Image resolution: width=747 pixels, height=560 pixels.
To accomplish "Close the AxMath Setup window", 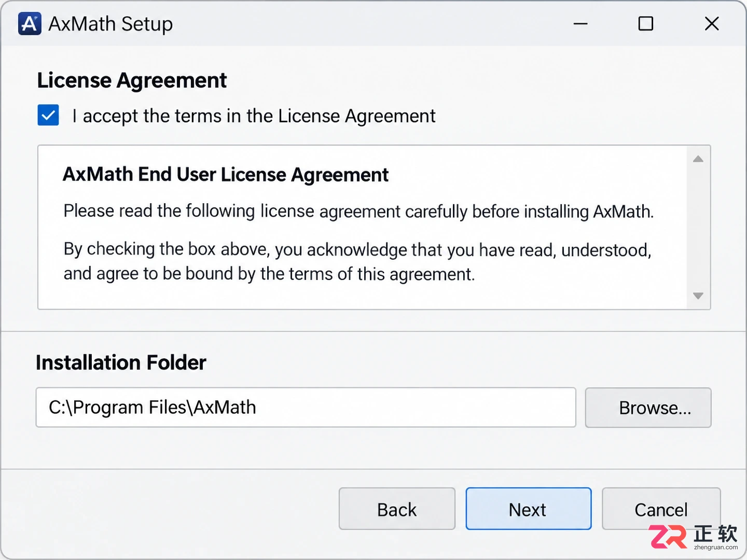I will pyautogui.click(x=712, y=24).
